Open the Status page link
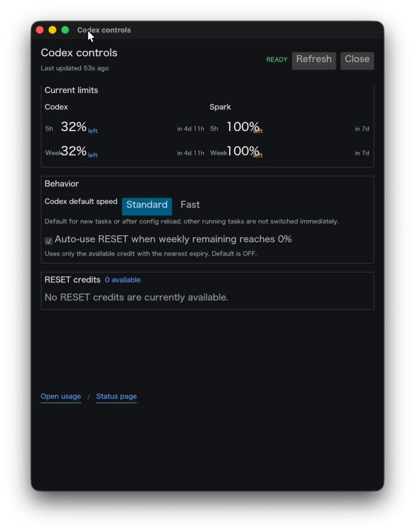This screenshot has width=415, height=532. click(x=116, y=396)
